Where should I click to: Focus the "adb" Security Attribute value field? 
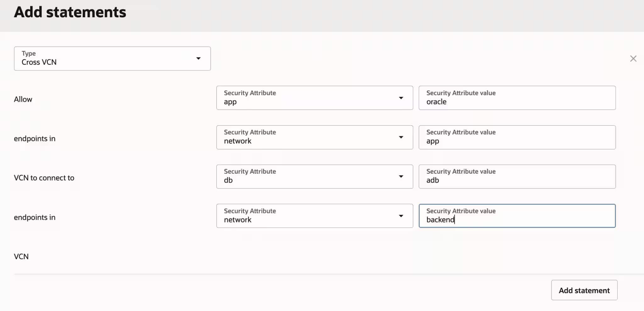517,177
